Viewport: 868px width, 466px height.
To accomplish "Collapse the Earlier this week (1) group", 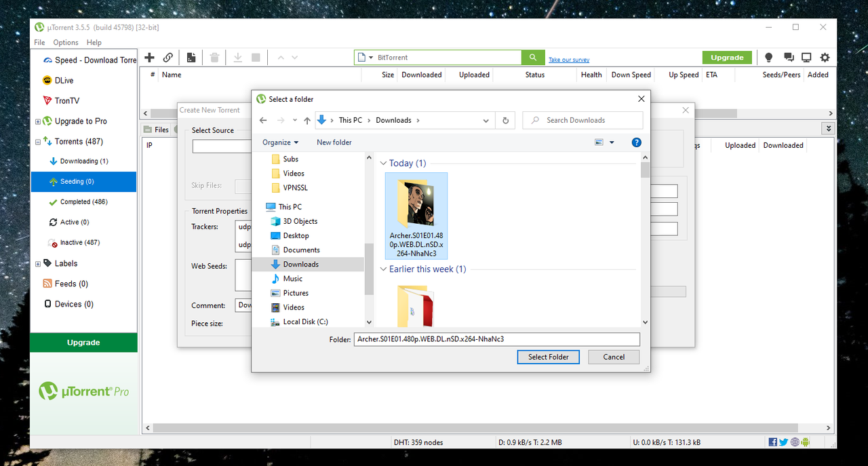I will tap(384, 269).
